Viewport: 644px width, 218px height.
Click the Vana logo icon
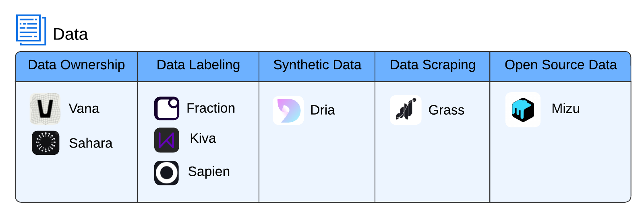pyautogui.click(x=45, y=109)
